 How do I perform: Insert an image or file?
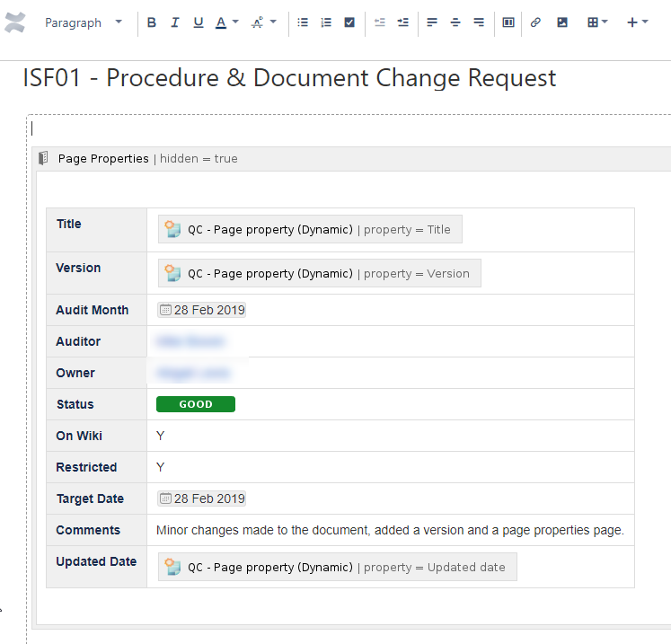[562, 22]
